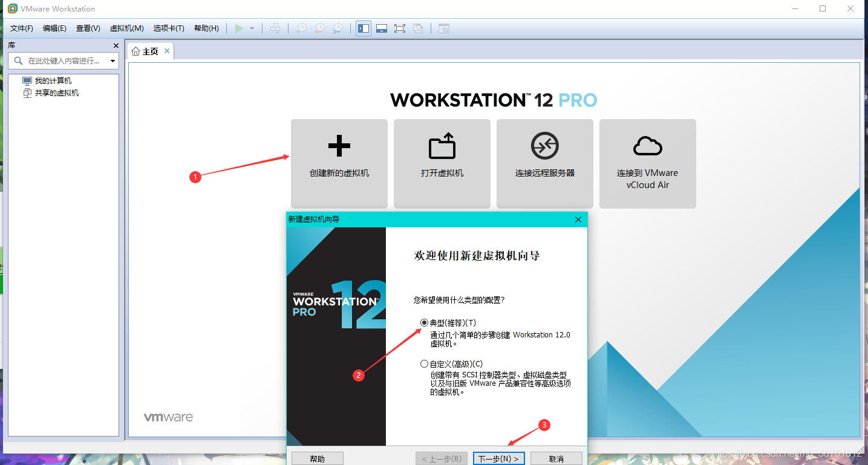Open the 选项卡(T) menu

point(169,28)
